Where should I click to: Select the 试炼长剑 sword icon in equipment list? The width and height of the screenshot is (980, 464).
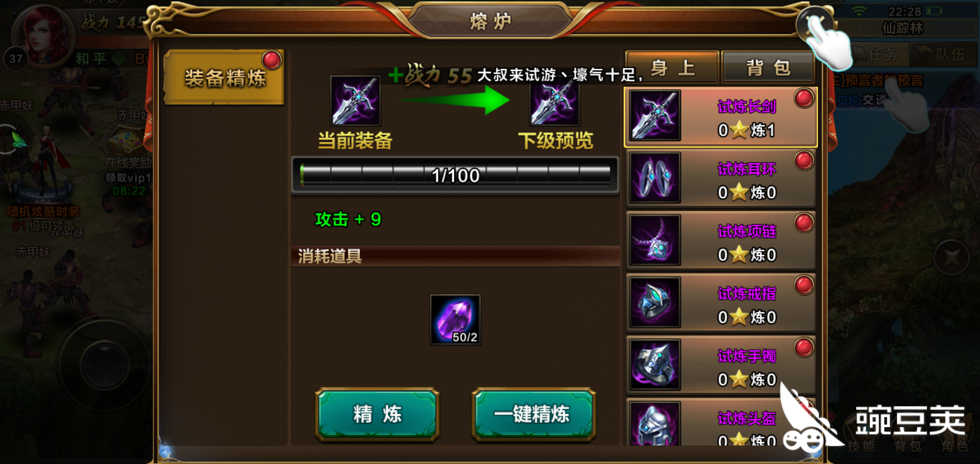655,115
